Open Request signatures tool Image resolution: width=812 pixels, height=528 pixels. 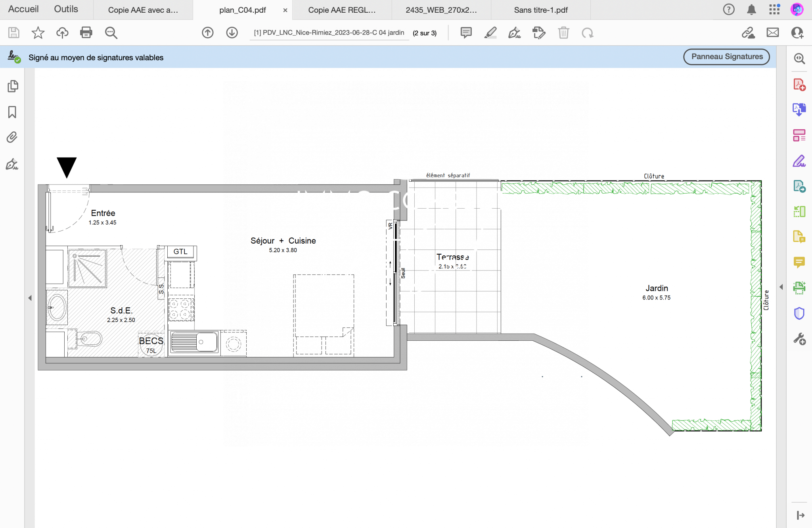click(799, 186)
